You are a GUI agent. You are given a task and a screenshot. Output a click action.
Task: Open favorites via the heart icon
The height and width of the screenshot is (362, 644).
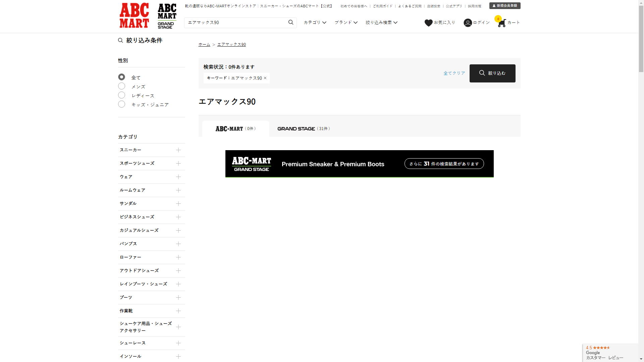(x=428, y=23)
